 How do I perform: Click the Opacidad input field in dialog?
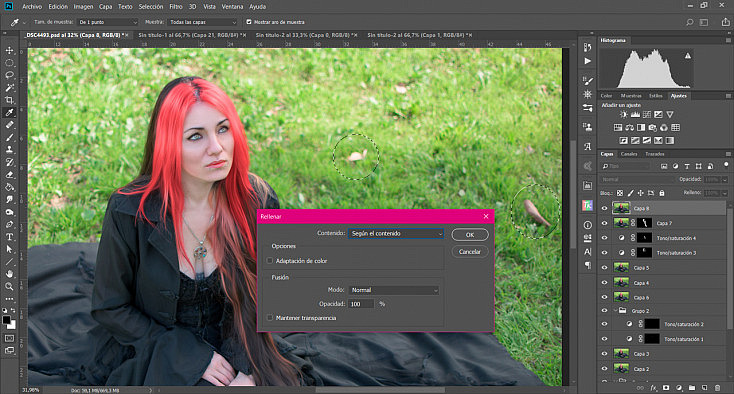click(x=360, y=304)
